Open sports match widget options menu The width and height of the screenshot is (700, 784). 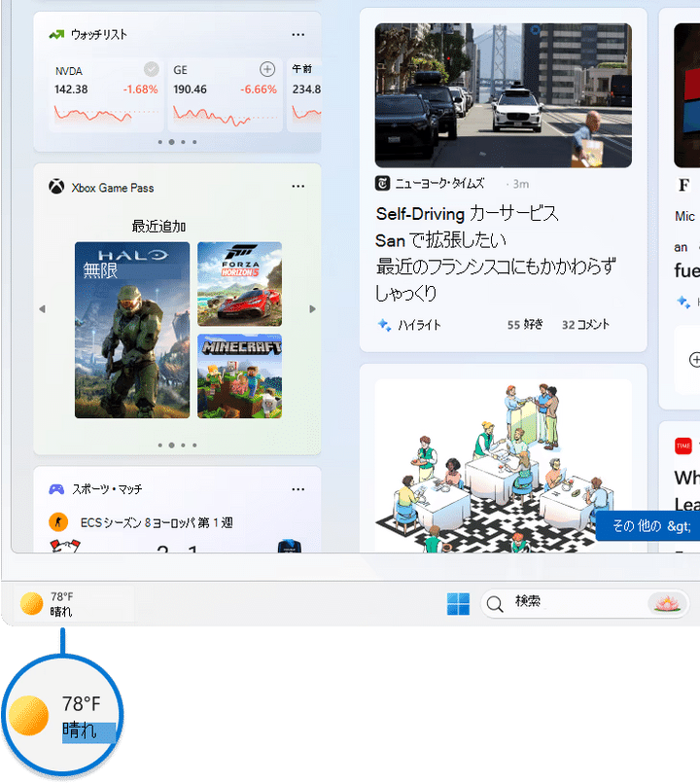point(297,489)
